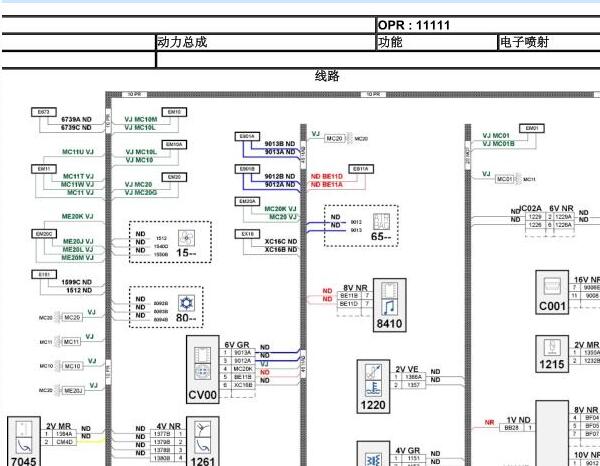
Task: Click the EX18 splice box
Action: point(247,234)
